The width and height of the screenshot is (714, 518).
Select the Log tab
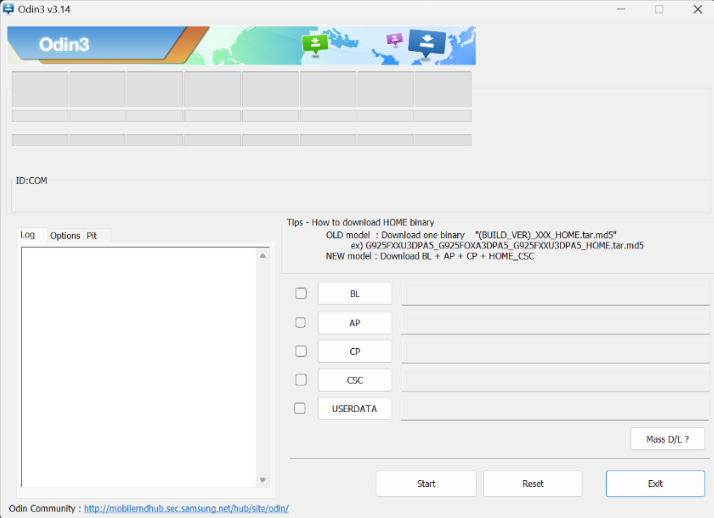(x=28, y=235)
